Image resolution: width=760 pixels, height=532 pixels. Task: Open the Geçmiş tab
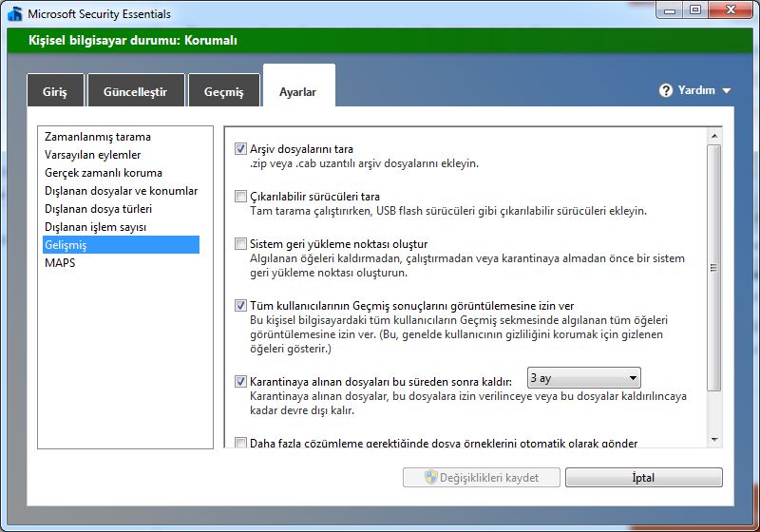tap(224, 91)
